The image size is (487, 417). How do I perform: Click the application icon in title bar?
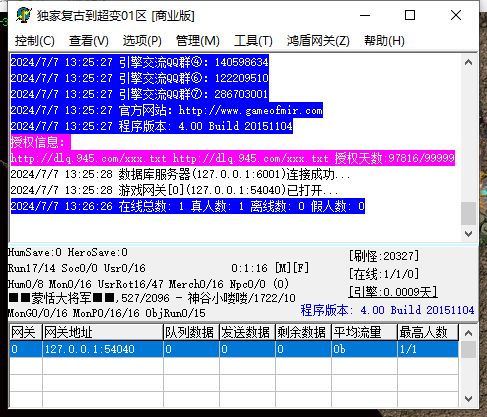pyautogui.click(x=24, y=15)
